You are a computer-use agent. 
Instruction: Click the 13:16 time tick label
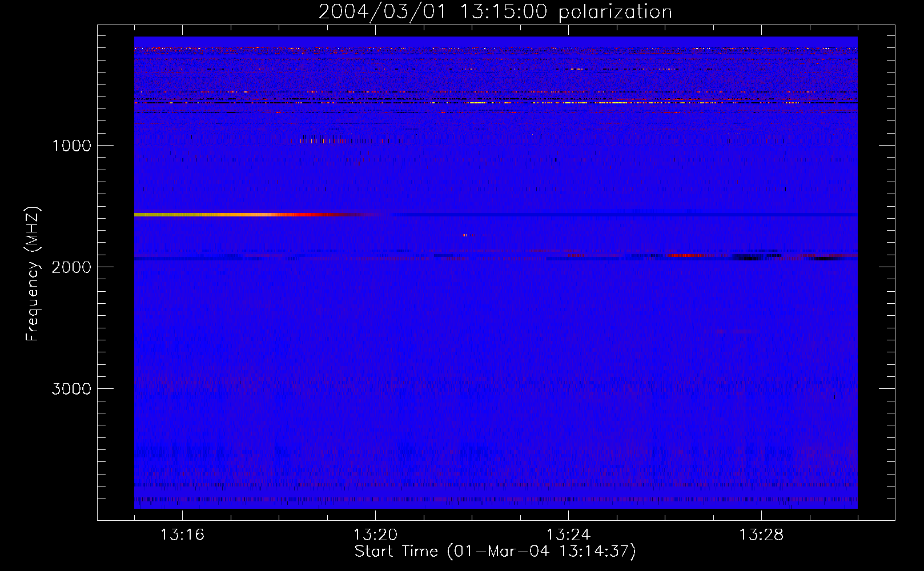pos(182,535)
